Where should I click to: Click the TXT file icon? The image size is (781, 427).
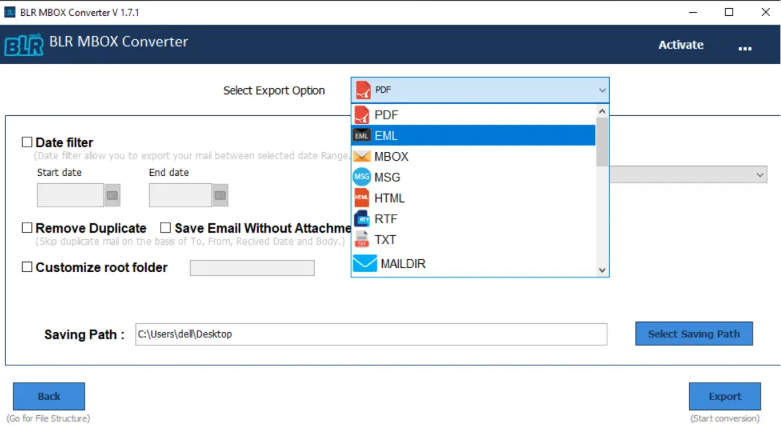(362, 240)
